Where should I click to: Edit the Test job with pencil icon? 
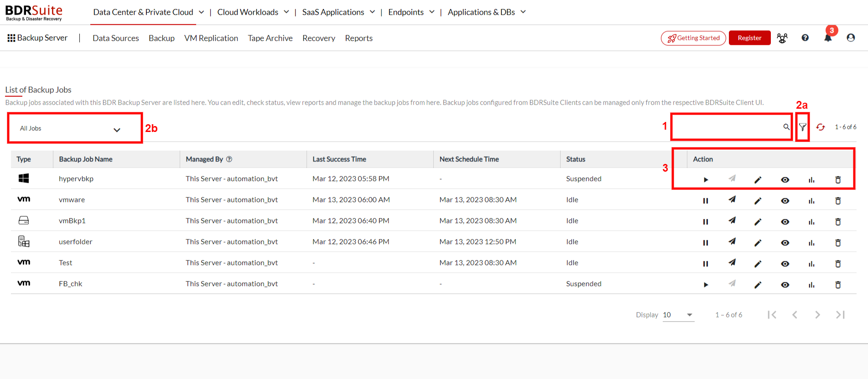(758, 264)
